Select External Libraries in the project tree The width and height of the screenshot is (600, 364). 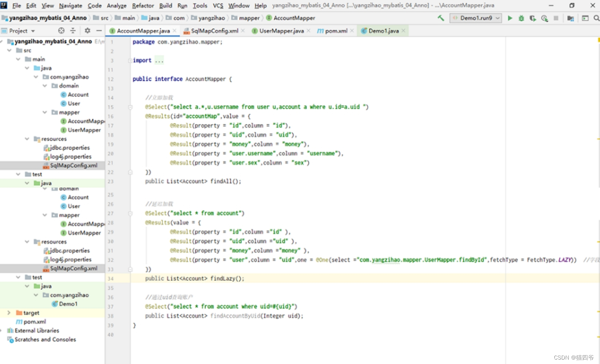click(x=37, y=331)
